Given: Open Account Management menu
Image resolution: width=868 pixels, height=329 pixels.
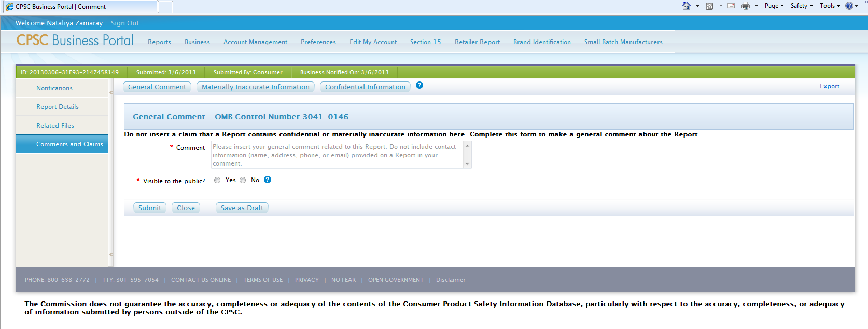Looking at the screenshot, I should point(255,42).
